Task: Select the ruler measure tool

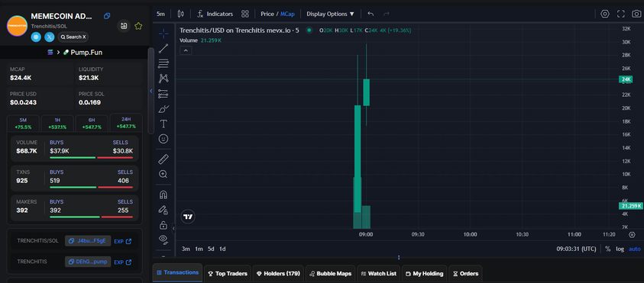Action: point(163,159)
